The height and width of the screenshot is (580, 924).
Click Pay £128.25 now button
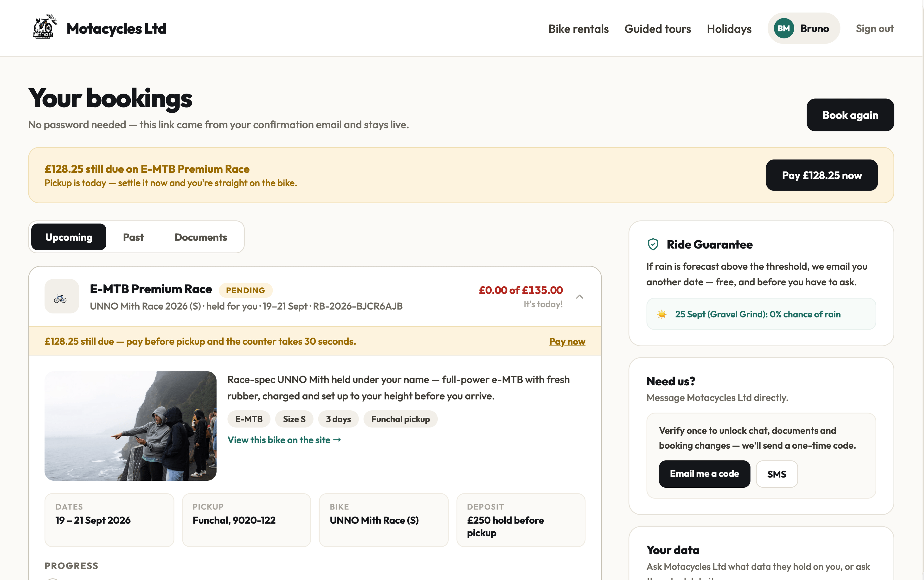point(821,175)
